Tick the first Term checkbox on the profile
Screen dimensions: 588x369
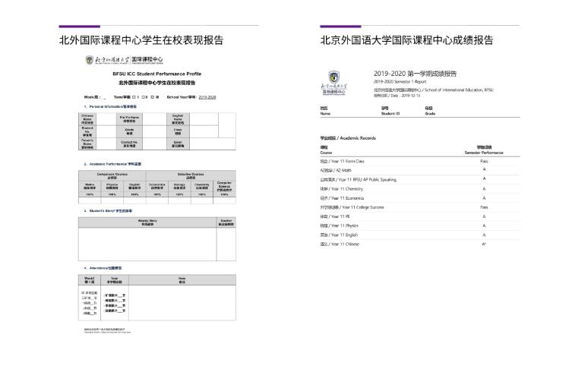(134, 97)
